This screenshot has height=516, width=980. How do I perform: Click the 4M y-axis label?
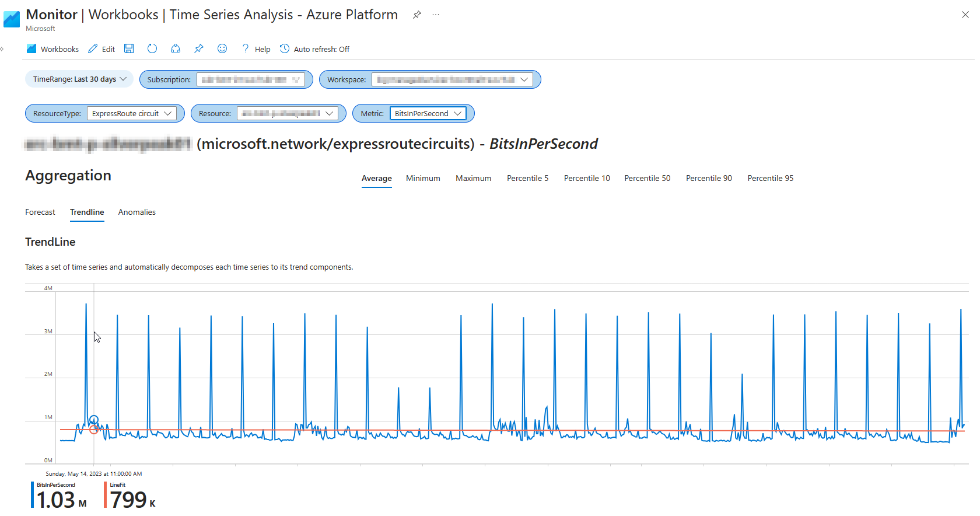(x=48, y=288)
